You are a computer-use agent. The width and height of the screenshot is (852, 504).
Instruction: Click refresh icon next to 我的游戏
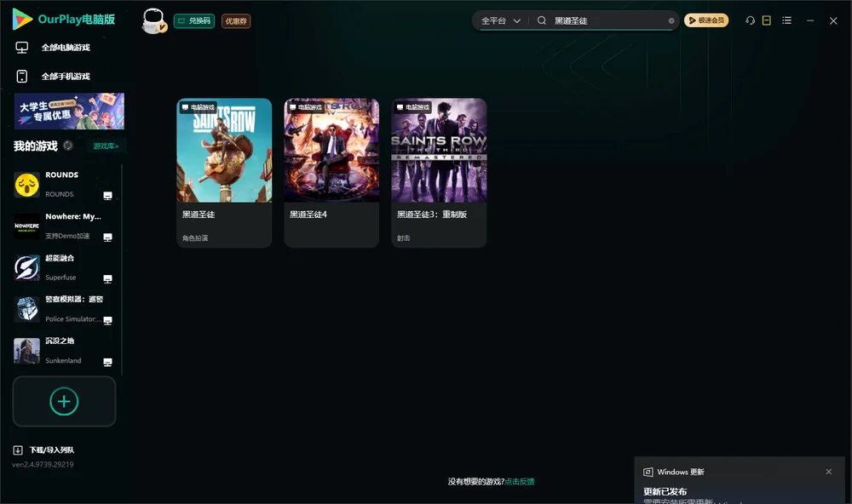(x=68, y=146)
